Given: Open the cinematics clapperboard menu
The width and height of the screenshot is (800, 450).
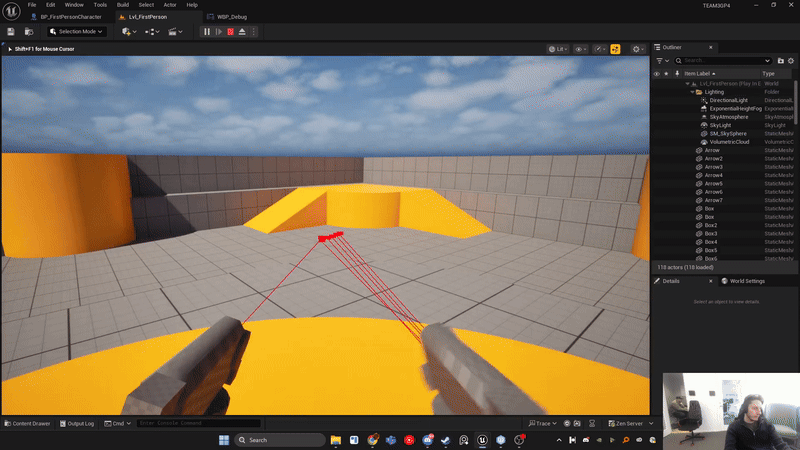Looking at the screenshot, I should [x=175, y=32].
